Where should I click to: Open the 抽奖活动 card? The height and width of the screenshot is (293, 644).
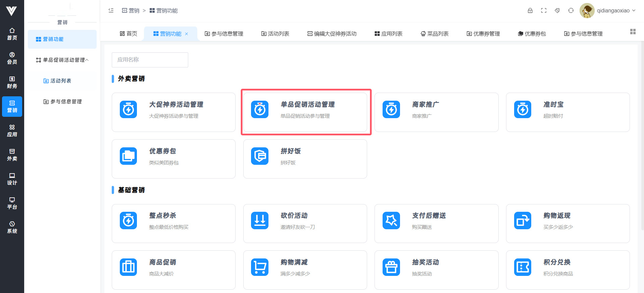[x=436, y=270]
